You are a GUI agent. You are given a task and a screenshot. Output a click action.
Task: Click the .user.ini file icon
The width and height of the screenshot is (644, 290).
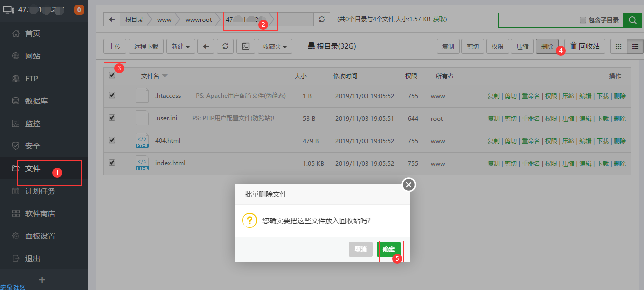tap(142, 118)
